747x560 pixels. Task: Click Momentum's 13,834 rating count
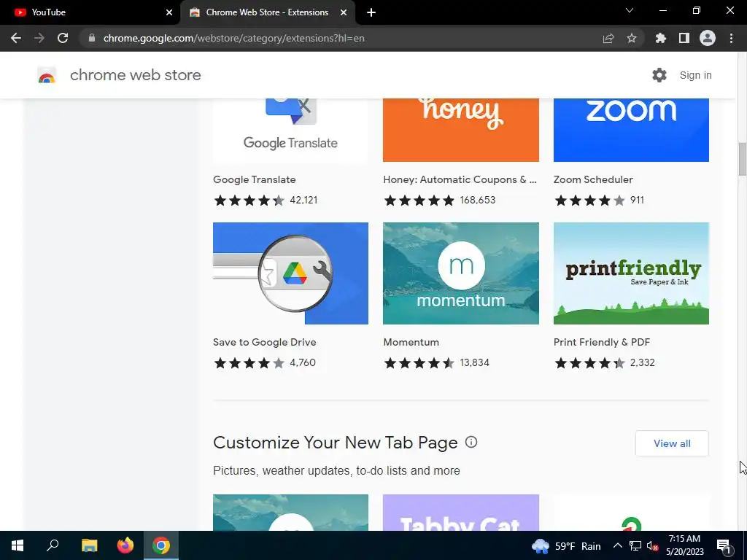pyautogui.click(x=474, y=362)
